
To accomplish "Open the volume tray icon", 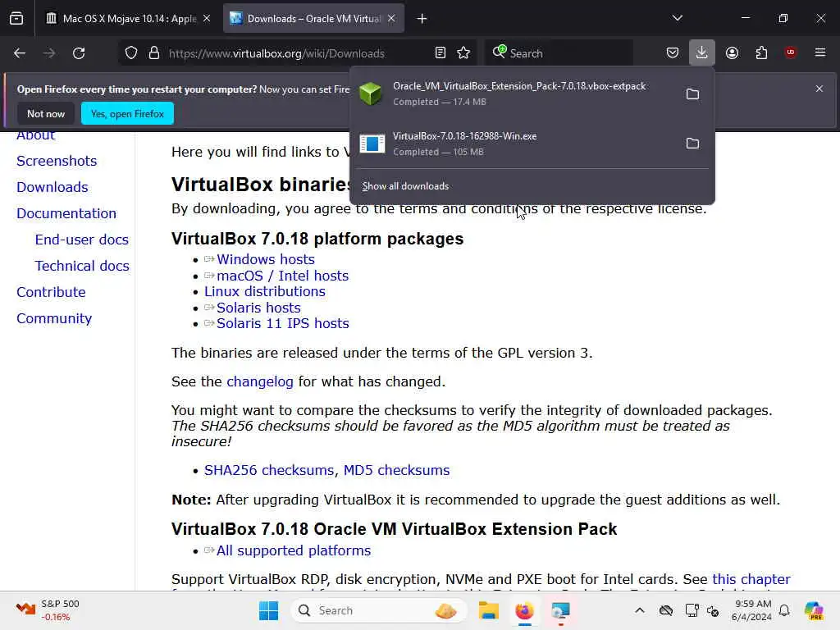I will pos(713,610).
